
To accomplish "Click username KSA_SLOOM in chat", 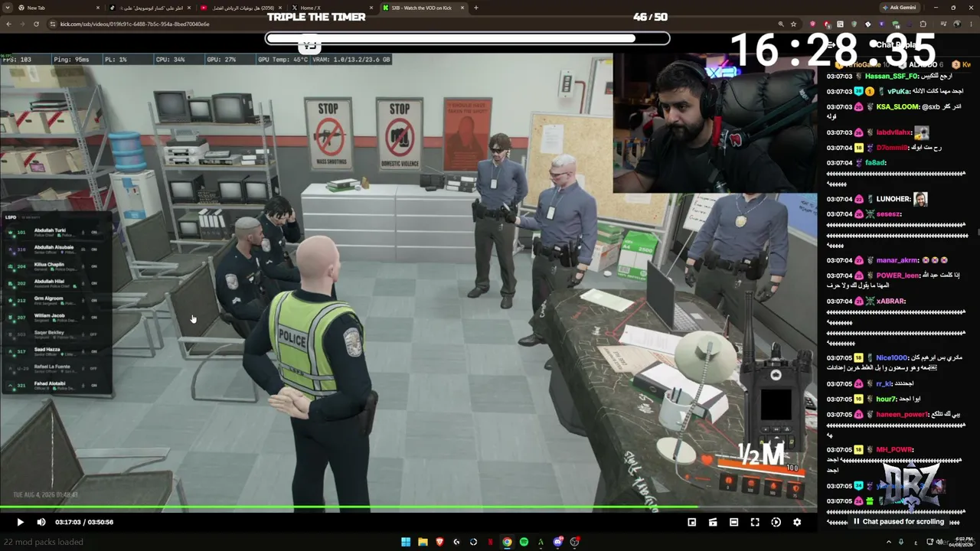I will point(897,107).
